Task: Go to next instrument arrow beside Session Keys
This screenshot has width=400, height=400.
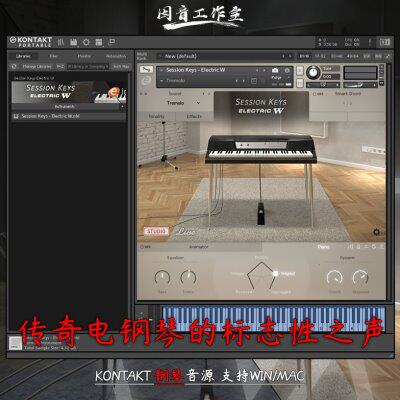Action: pyautogui.click(x=264, y=70)
